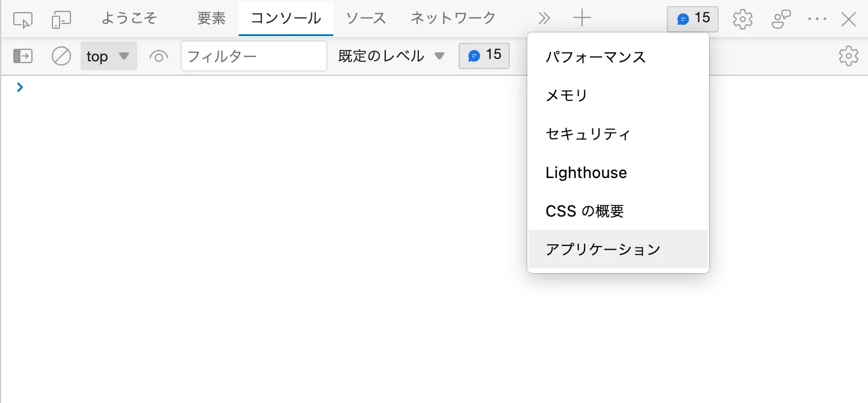Click the send feedback icon
Screen dimensions: 868x403
[x=781, y=19]
